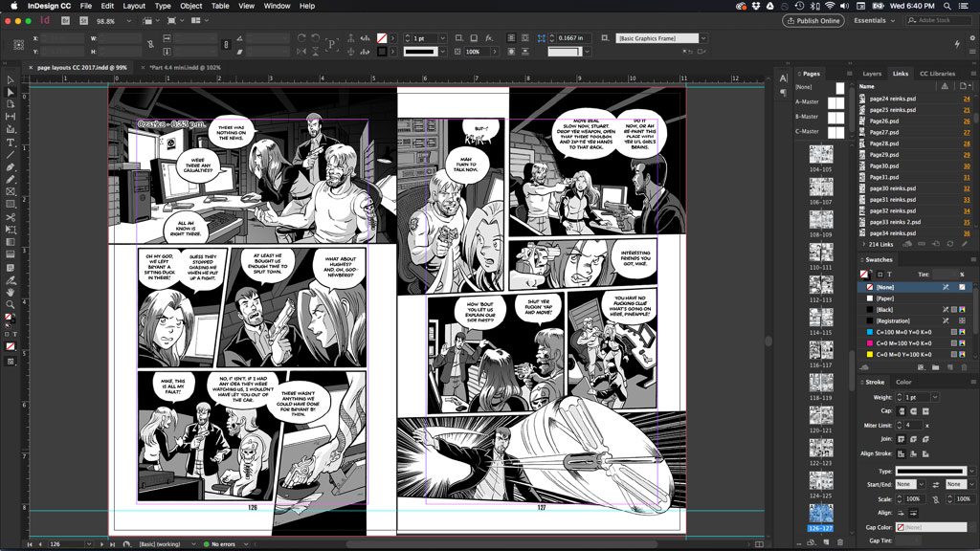This screenshot has width=980, height=551.
Task: Open the Table menu
Action: 220,6
